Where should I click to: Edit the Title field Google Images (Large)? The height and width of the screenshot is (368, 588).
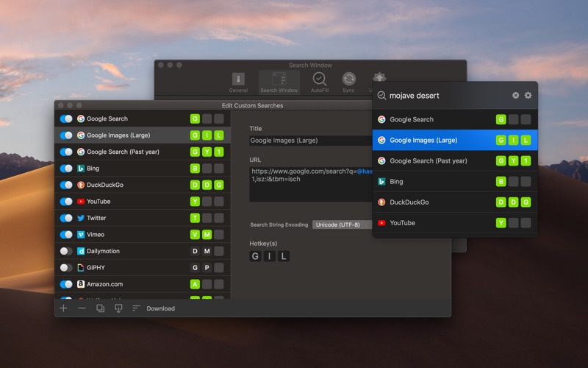tap(310, 141)
